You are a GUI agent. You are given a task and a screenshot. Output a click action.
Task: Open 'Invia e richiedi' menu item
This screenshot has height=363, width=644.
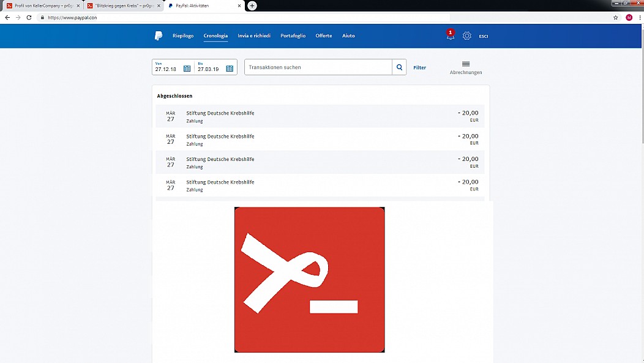click(x=254, y=36)
